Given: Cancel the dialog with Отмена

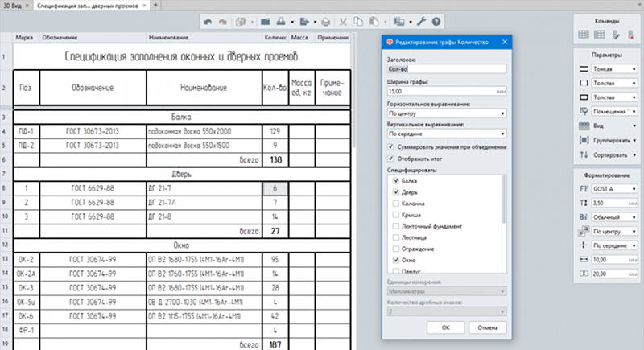Looking at the screenshot, I should coord(488,327).
